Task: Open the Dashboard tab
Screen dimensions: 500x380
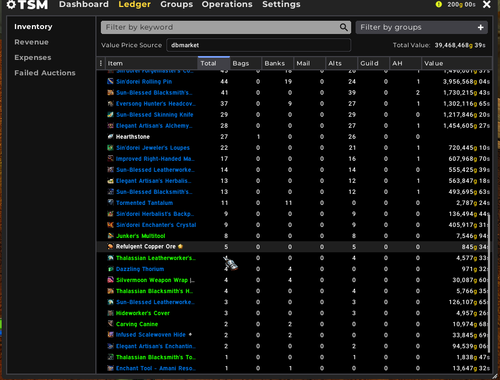Action: click(x=84, y=4)
